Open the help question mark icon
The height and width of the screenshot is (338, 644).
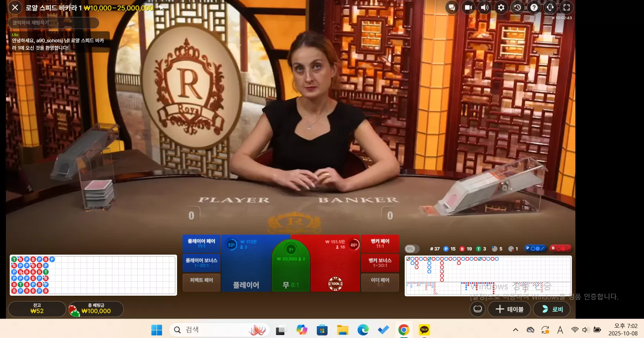pos(534,7)
